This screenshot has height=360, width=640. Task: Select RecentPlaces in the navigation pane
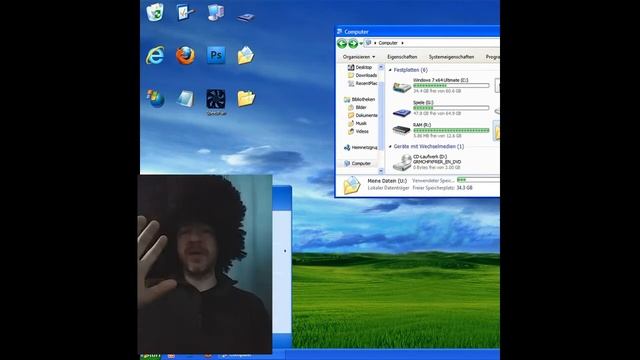362,83
